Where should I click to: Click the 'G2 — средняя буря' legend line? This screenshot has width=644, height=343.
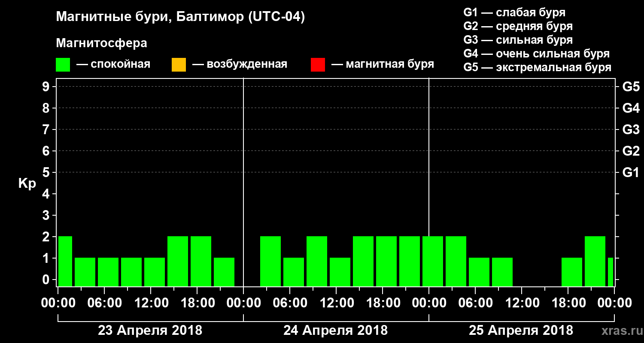pyautogui.click(x=518, y=27)
